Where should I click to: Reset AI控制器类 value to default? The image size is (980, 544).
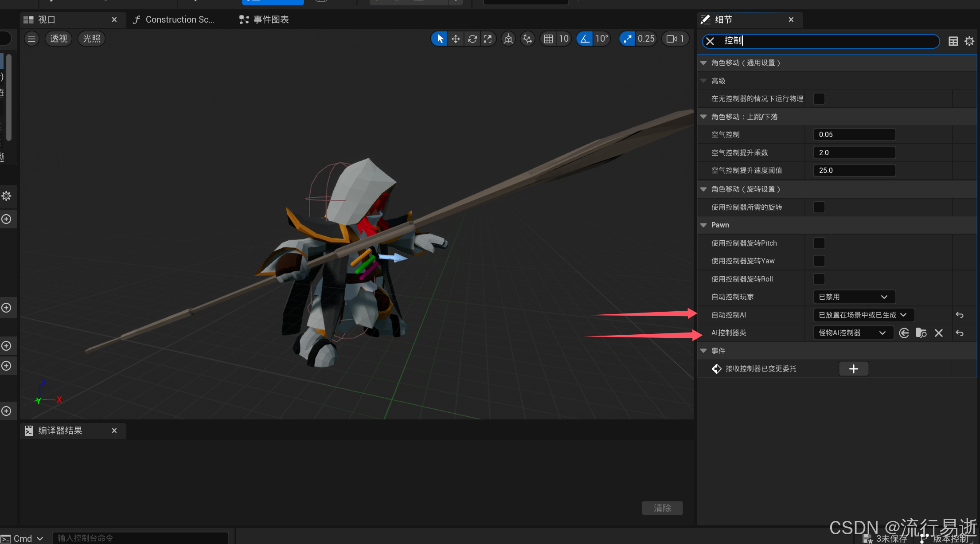(960, 333)
